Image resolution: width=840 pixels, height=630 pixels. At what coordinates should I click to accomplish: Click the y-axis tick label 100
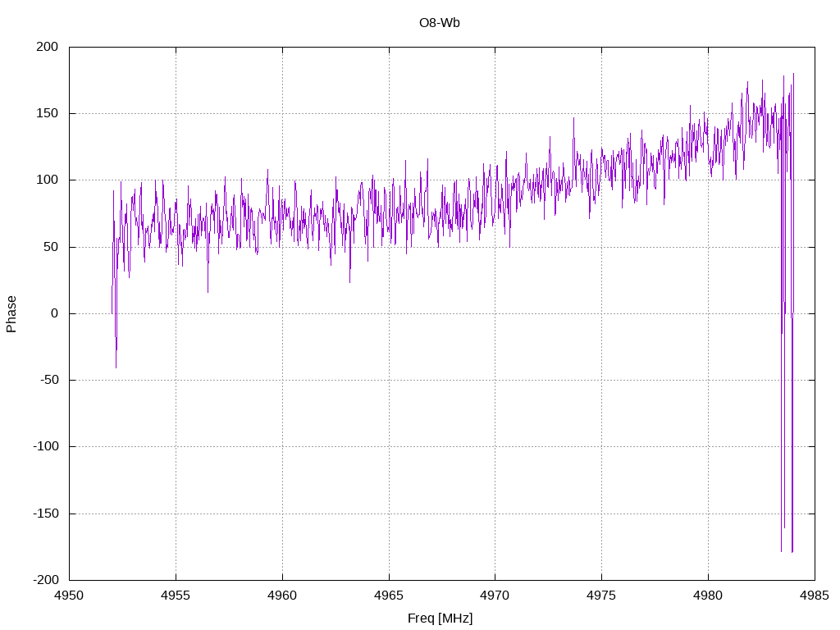(47, 180)
